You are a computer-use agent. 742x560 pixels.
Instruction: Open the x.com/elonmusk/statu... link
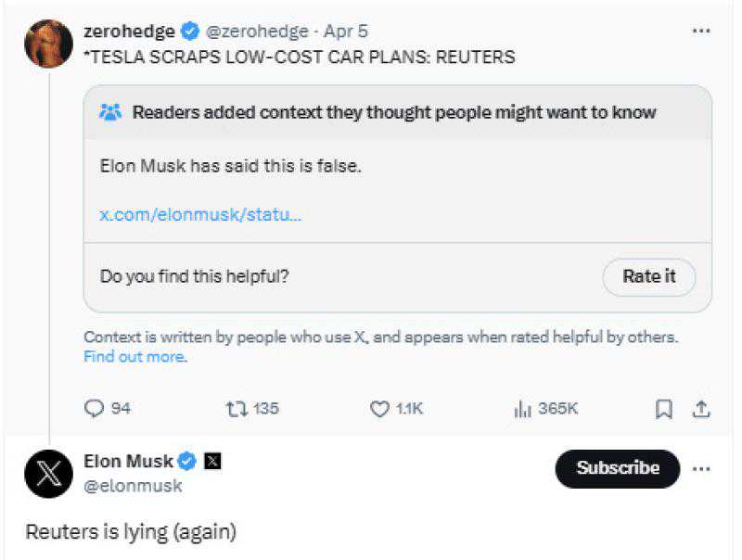tap(200, 214)
